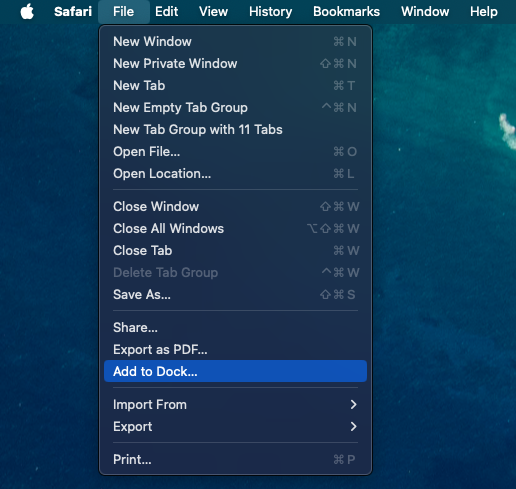Viewport: 516px width, 489px height.
Task: Click Close All Windows
Action: [235, 228]
